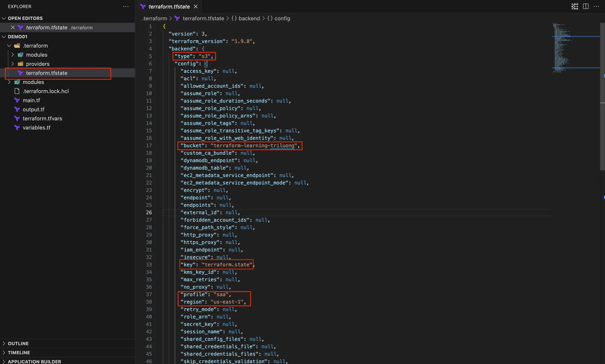Expand the TIMELINE panel
The width and height of the screenshot is (605, 364).
[19, 353]
